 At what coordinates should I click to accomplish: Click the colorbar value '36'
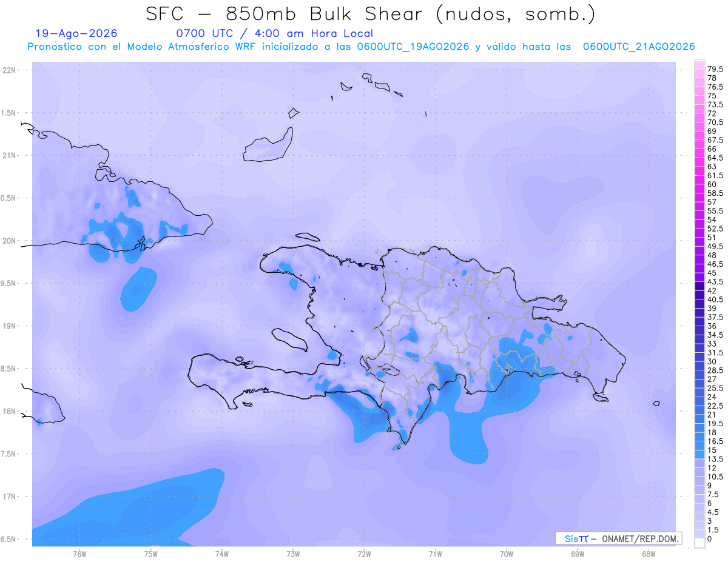(712, 326)
